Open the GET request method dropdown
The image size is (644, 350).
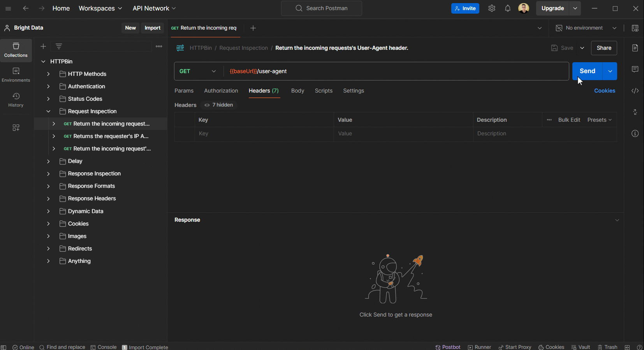[x=197, y=71]
